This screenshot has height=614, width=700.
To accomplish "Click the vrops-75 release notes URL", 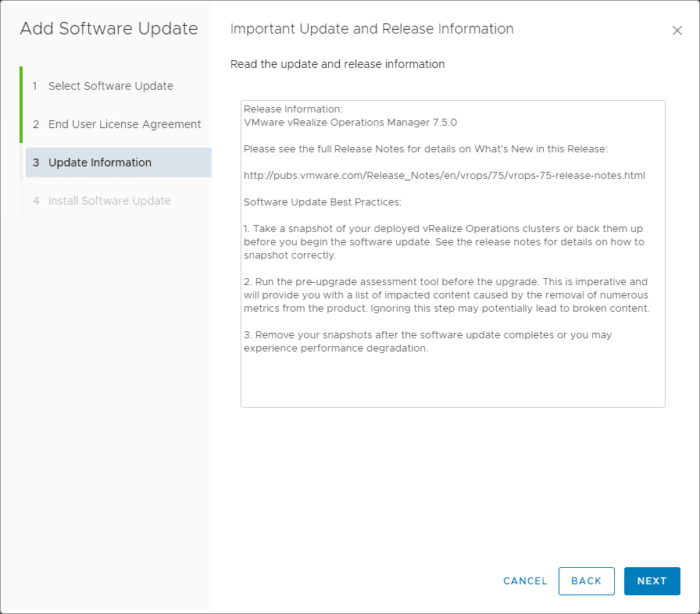I will 444,175.
